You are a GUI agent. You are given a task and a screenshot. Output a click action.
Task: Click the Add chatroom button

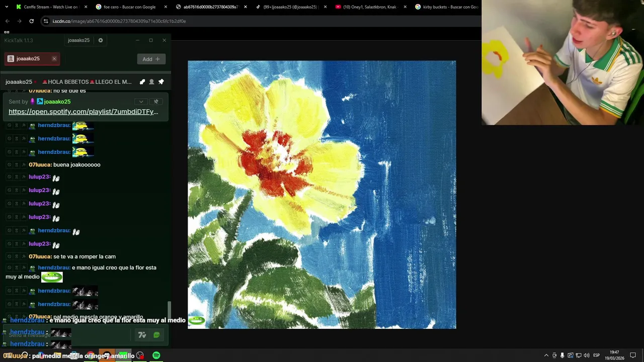(151, 59)
